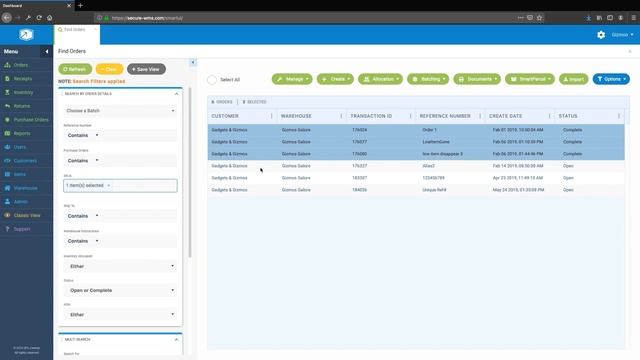The width and height of the screenshot is (640, 360).
Task: Open the user account dropdown in the header
Action: [x=622, y=35]
